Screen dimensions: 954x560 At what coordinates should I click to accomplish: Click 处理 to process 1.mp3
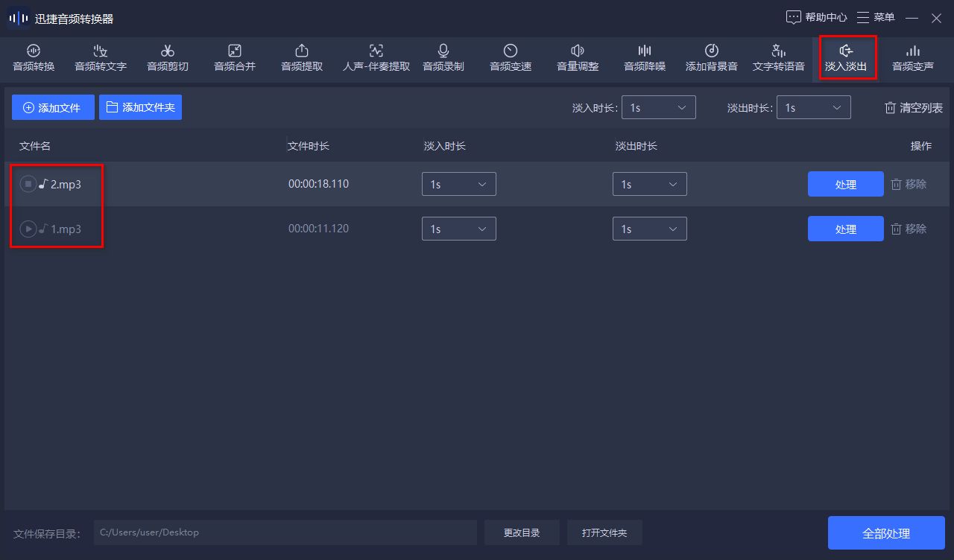(846, 229)
